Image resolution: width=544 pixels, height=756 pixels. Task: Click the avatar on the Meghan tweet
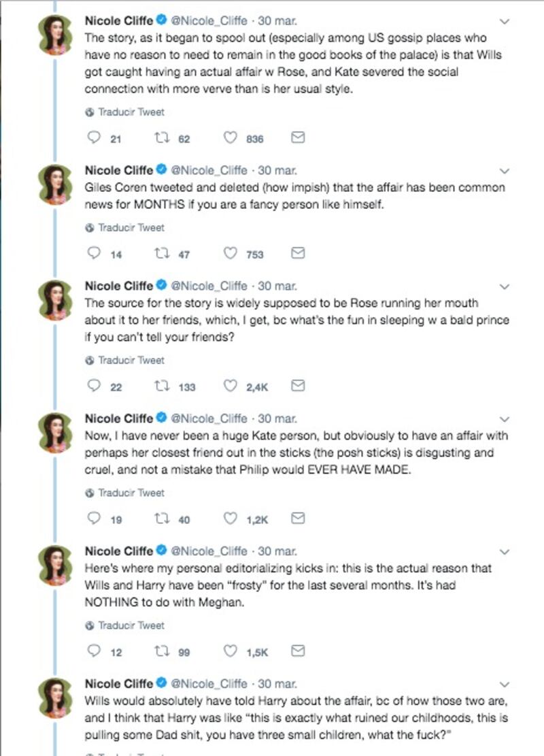coord(55,565)
